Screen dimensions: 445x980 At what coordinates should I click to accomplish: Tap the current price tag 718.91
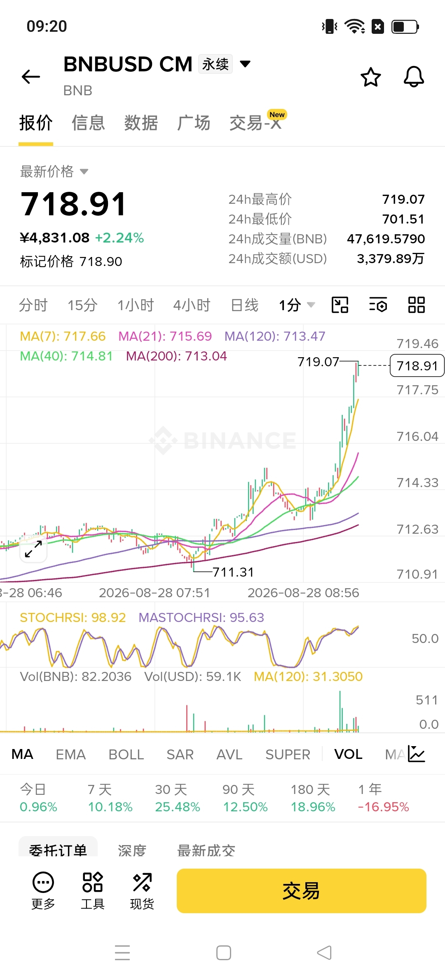[x=417, y=365]
